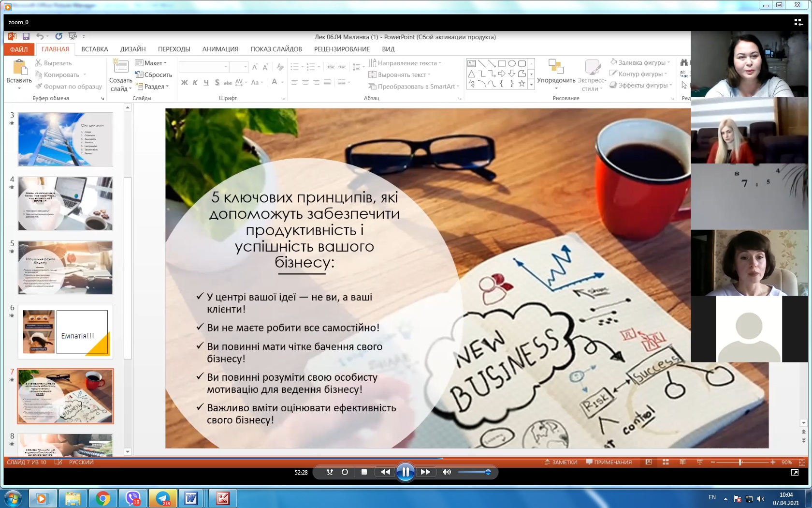Click the rewind button in player
Screen dimensions: 812x508
[x=385, y=472]
